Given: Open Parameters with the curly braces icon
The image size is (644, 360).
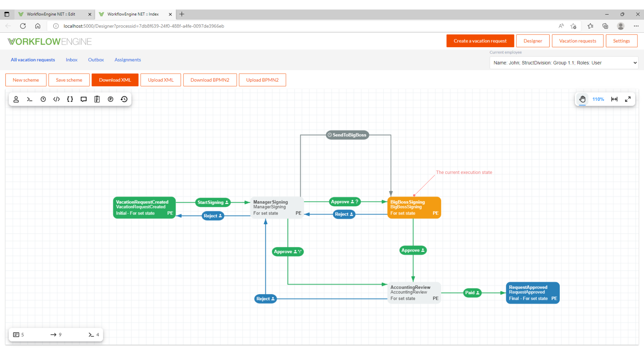Looking at the screenshot, I should (x=70, y=99).
